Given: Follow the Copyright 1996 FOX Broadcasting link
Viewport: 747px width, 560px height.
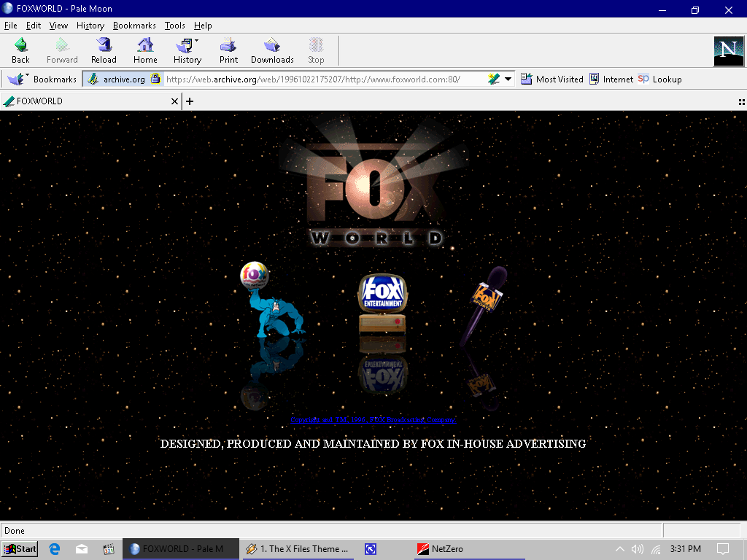Looking at the screenshot, I should (x=373, y=419).
